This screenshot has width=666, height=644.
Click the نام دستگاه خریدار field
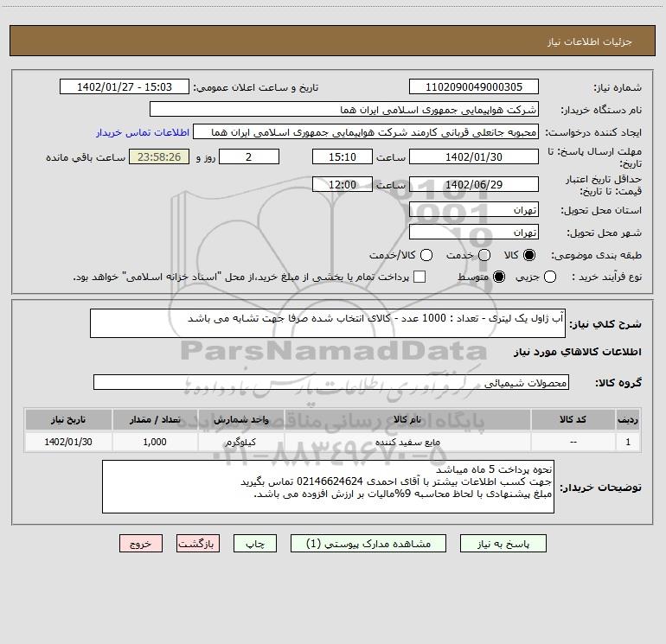tap(344, 109)
